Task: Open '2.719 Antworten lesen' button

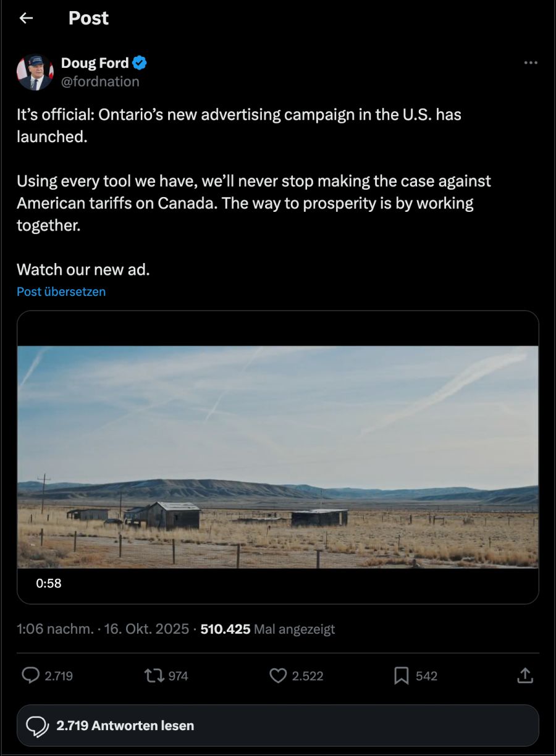Action: [278, 726]
